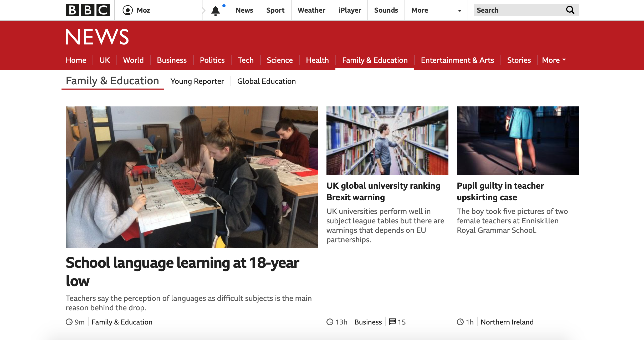Open Sounds in the top bar
This screenshot has height=340, width=644.
386,10
